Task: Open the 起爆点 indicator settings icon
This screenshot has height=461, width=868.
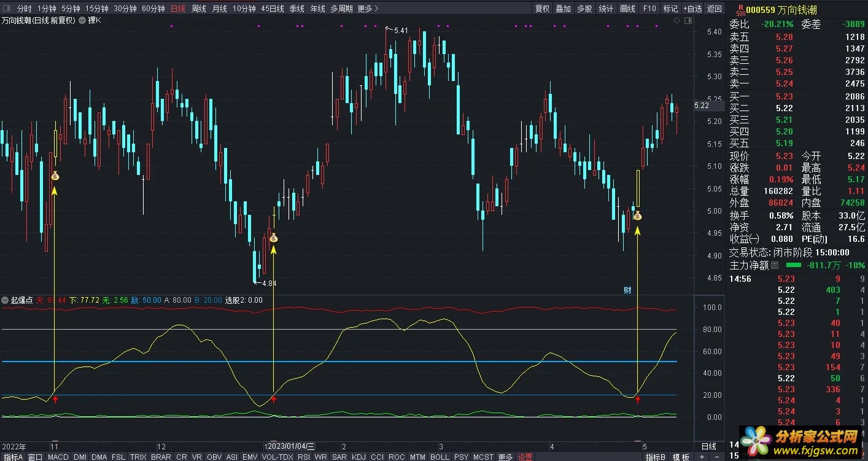Action: [x=5, y=300]
